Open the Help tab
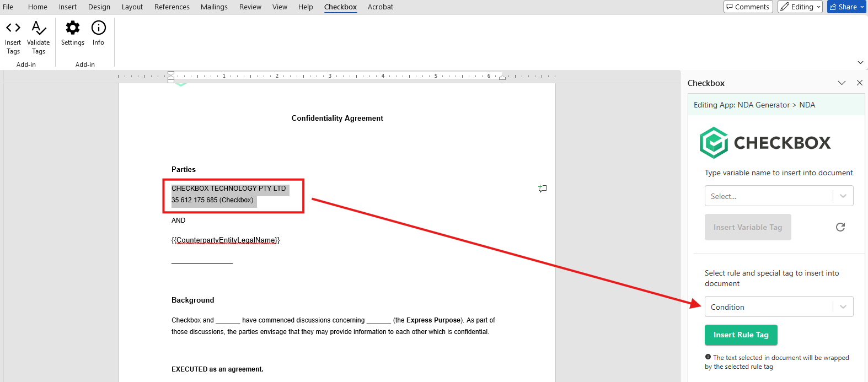Screen dimensions: 868x382 [x=306, y=7]
